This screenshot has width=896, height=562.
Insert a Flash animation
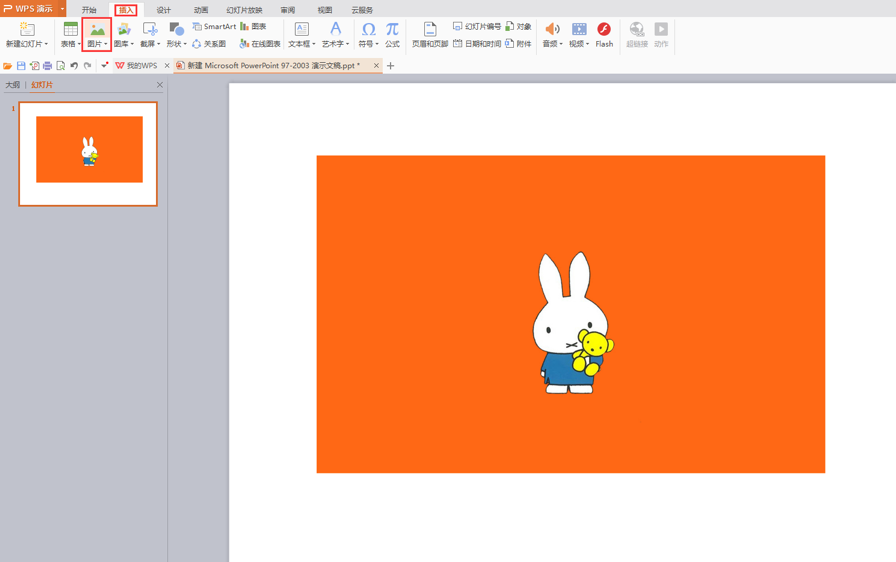604,34
